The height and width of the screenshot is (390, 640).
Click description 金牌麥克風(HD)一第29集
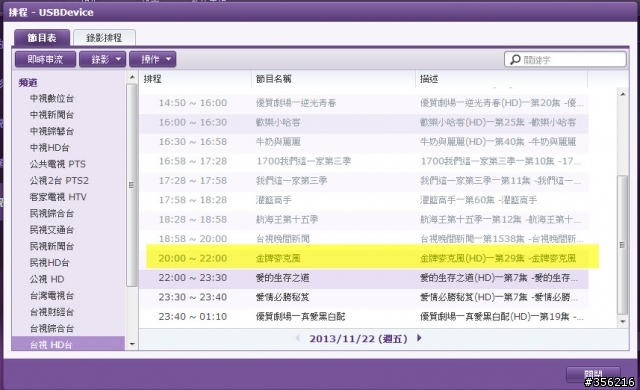[472, 258]
